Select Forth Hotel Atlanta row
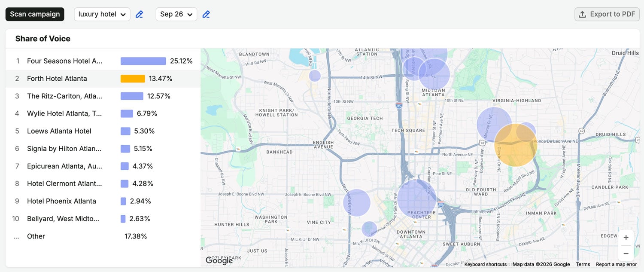 click(103, 79)
